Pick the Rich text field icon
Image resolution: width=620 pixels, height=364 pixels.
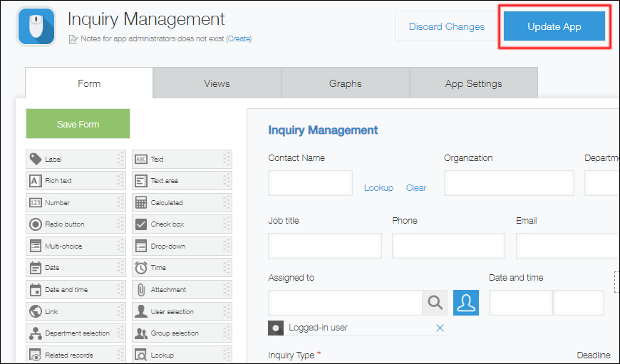click(x=35, y=181)
